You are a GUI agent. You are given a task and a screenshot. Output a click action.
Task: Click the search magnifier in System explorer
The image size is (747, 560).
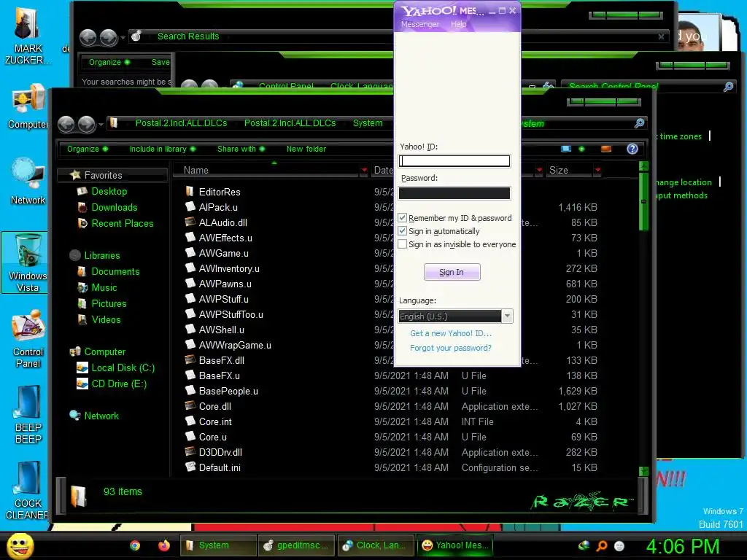point(639,123)
